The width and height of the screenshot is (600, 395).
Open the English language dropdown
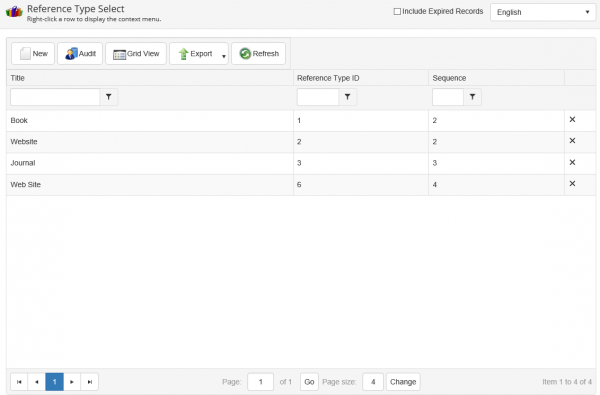pos(543,12)
